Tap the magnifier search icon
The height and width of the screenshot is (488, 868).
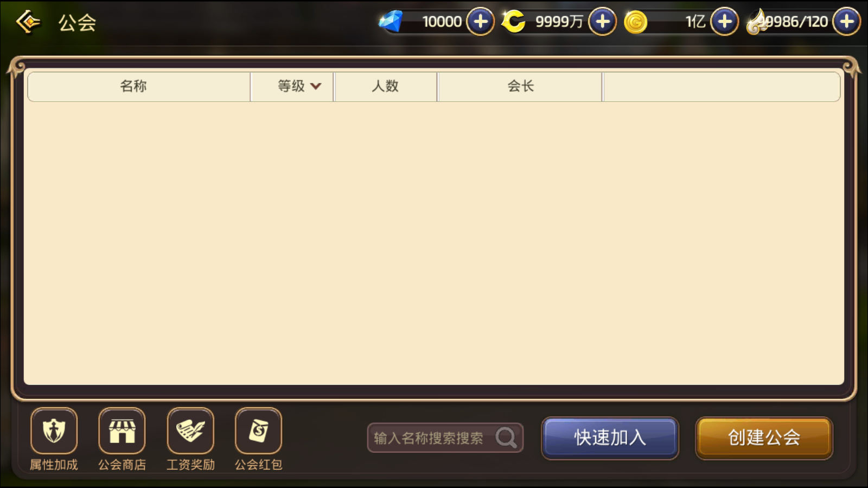[506, 438]
